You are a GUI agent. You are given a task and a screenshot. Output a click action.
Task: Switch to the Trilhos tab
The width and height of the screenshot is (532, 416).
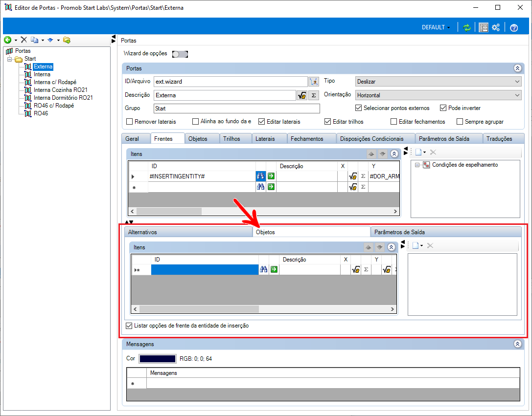[231, 139]
